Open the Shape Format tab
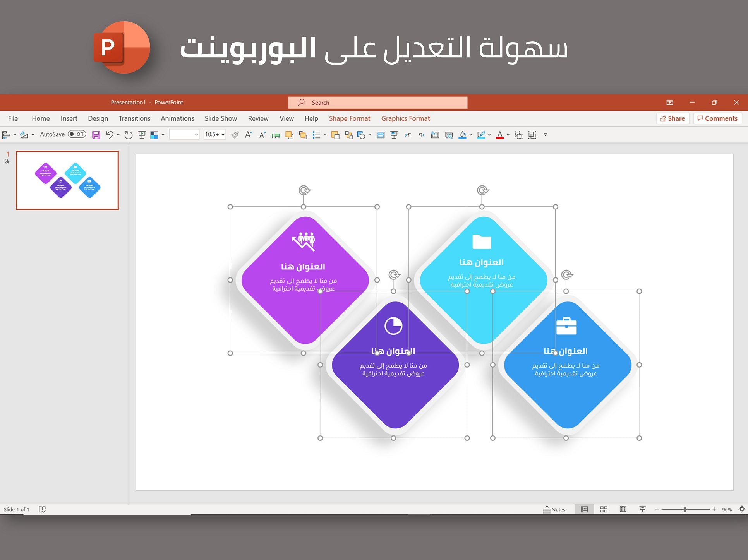The height and width of the screenshot is (560, 748). tap(350, 118)
